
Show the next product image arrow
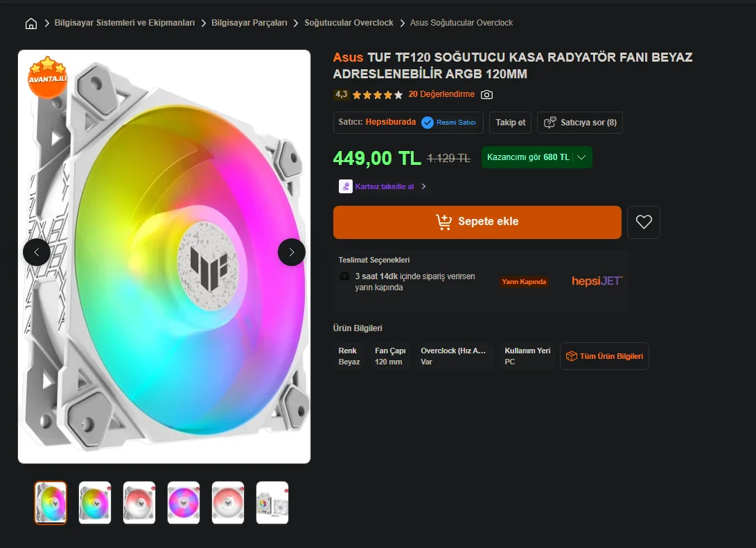point(291,252)
